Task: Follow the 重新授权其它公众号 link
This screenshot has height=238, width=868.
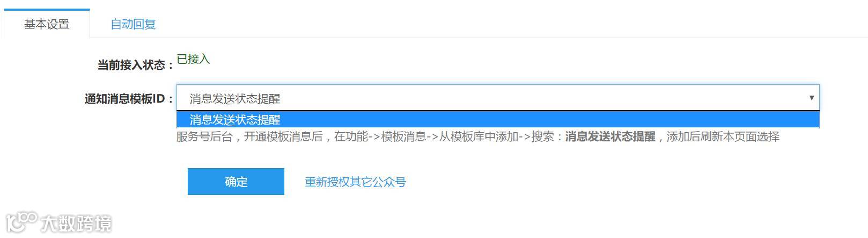Action: tap(355, 182)
